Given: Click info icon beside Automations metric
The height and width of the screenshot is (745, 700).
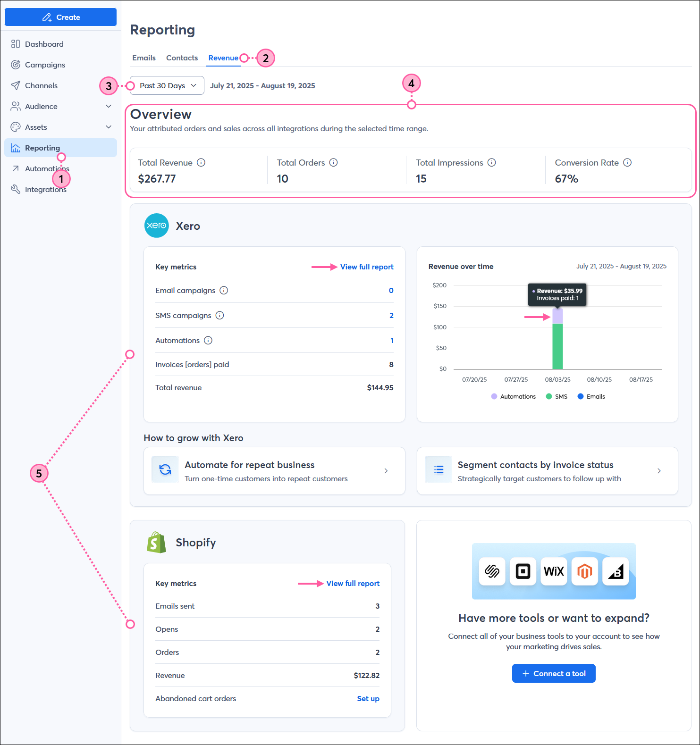Looking at the screenshot, I should 208,340.
